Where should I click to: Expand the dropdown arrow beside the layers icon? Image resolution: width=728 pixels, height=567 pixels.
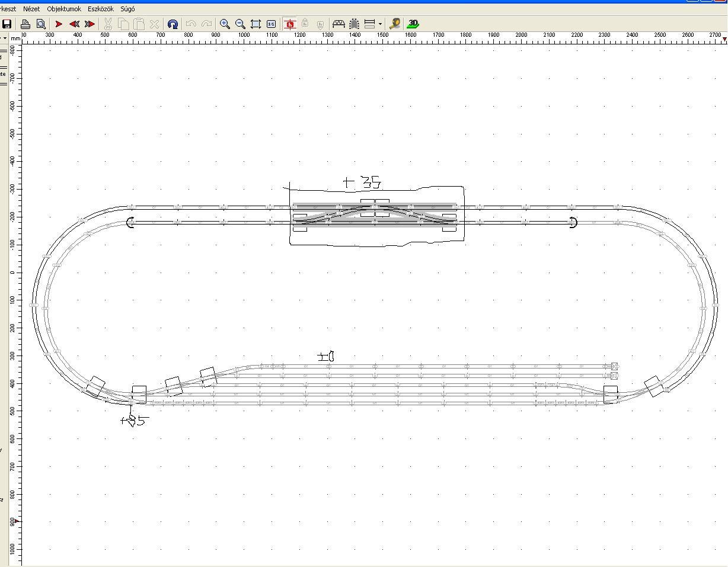click(380, 25)
